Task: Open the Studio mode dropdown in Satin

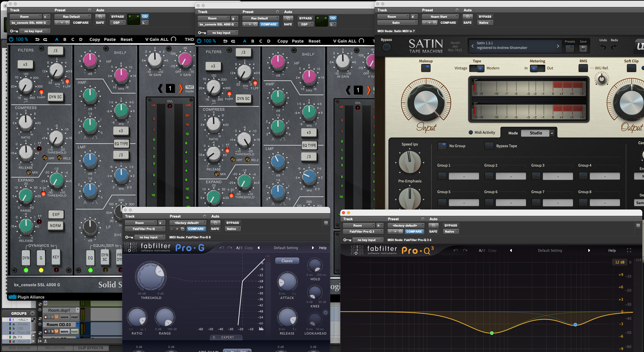Action: click(537, 133)
